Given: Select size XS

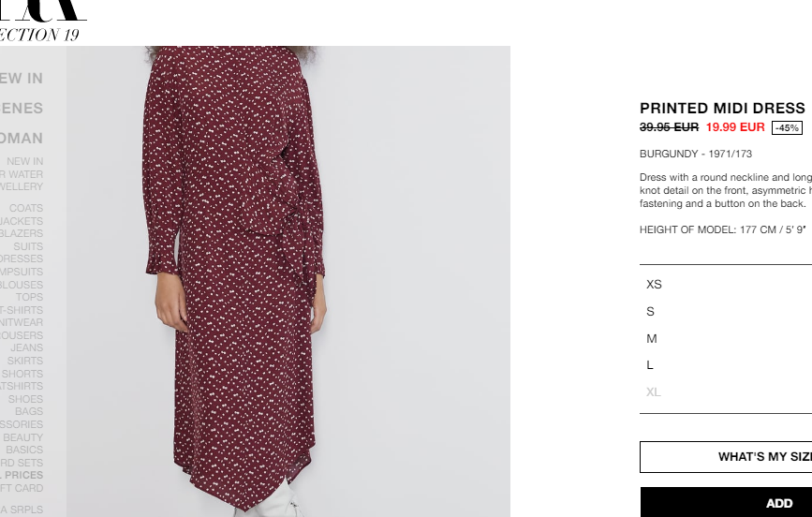Looking at the screenshot, I should (726, 285).
